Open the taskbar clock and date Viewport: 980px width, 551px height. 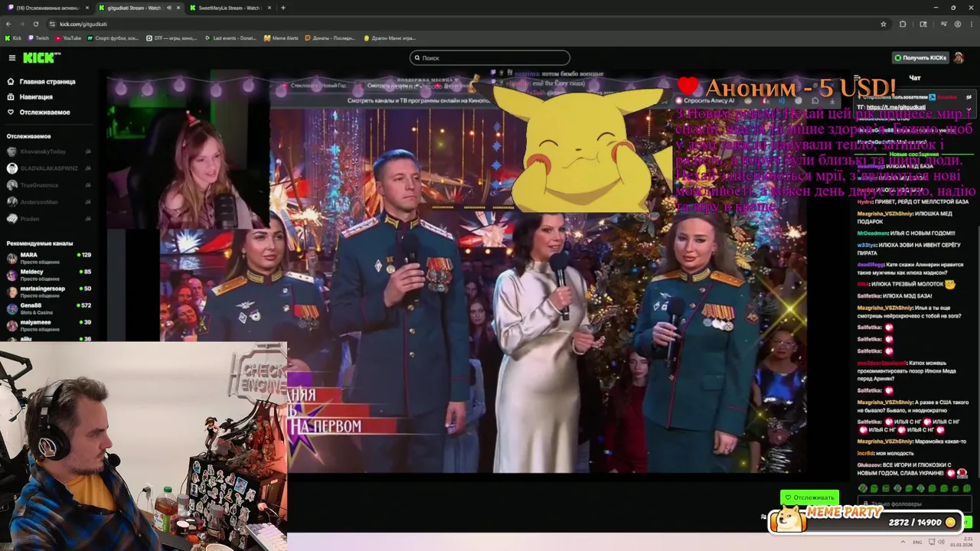960,542
